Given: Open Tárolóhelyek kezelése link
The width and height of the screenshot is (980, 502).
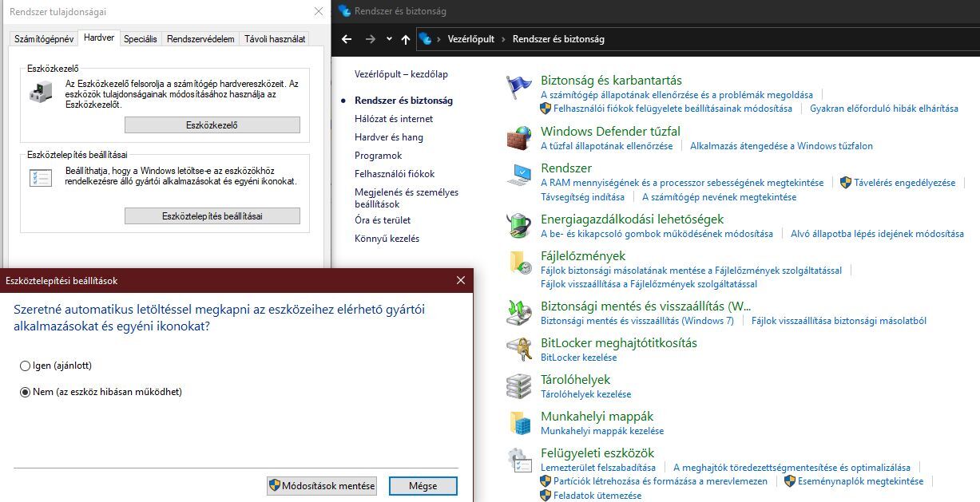Looking at the screenshot, I should click(x=585, y=394).
